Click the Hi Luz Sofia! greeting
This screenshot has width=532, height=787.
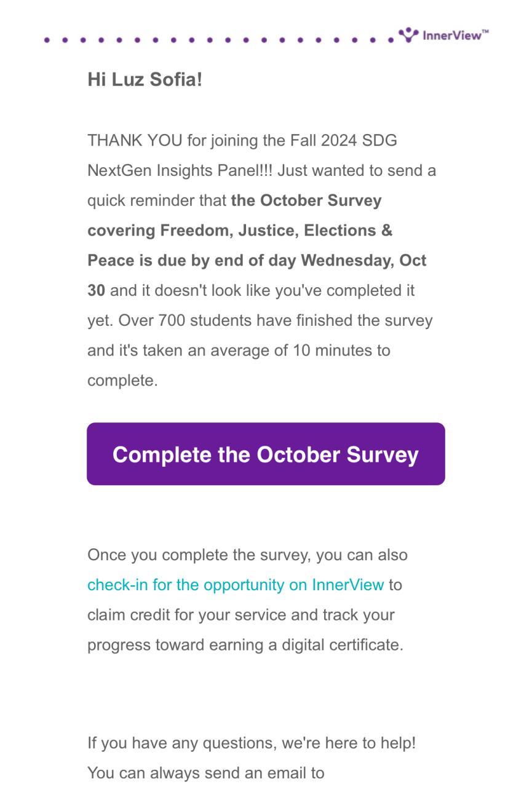145,79
